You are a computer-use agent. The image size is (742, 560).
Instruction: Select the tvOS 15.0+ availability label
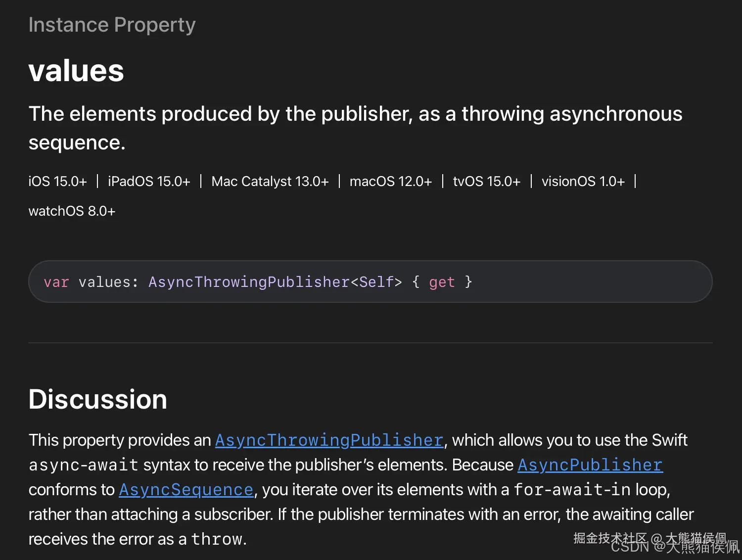[x=486, y=182]
